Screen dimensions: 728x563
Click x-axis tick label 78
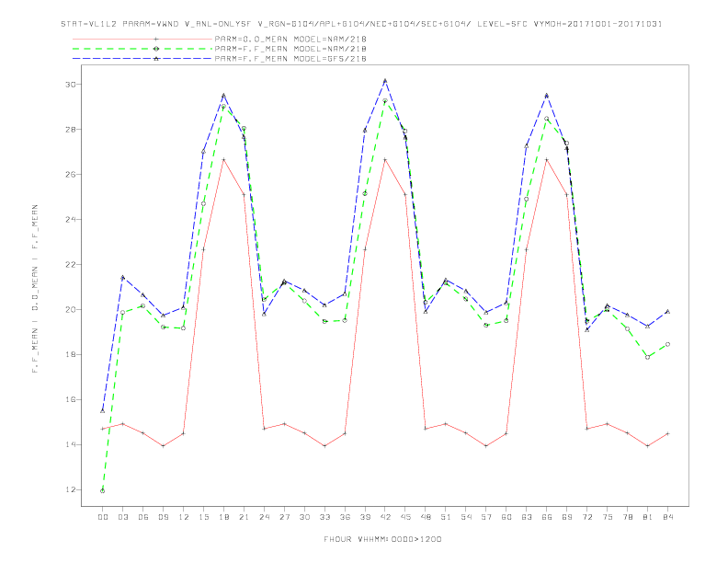point(627,517)
